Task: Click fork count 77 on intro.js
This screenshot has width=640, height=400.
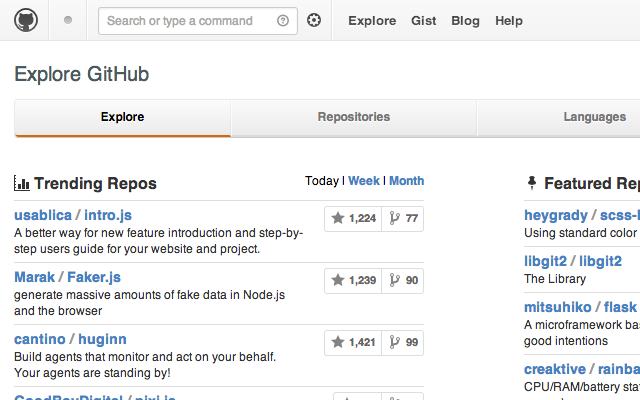Action: (x=403, y=218)
